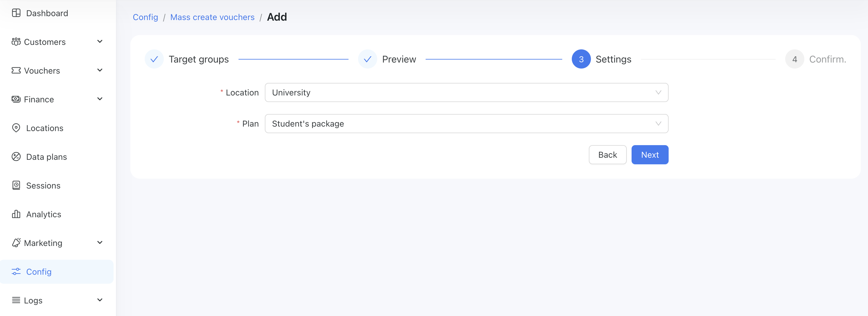The height and width of the screenshot is (316, 868).
Task: Click the step 4 Confirm circle
Action: (794, 59)
